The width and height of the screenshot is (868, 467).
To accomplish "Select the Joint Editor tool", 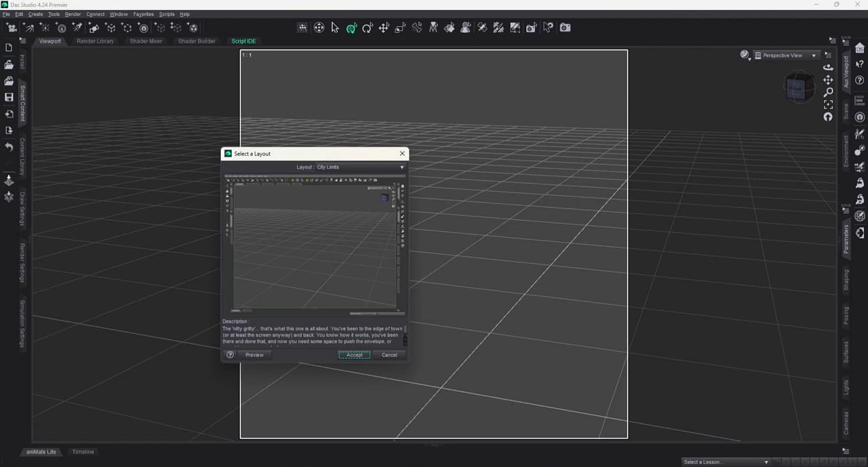I will tap(417, 27).
